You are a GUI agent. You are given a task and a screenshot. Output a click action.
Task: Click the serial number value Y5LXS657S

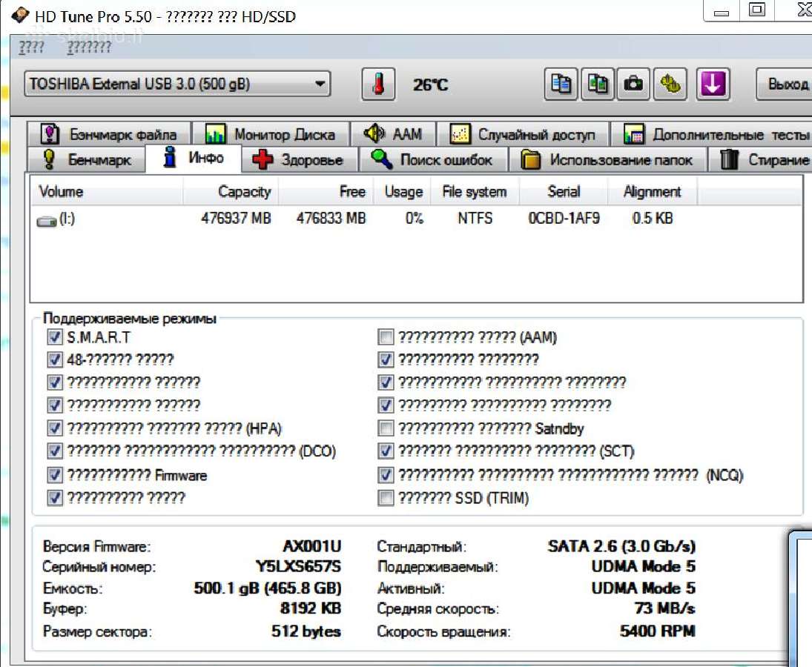click(x=298, y=567)
